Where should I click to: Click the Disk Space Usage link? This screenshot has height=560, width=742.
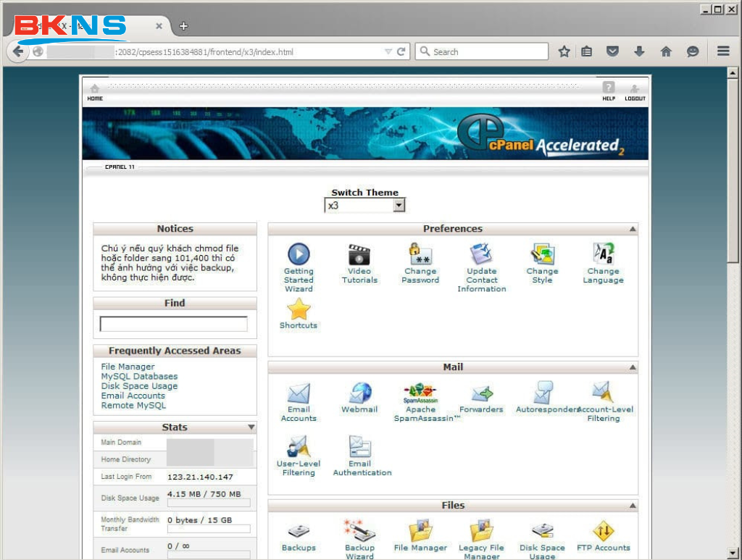(x=139, y=386)
